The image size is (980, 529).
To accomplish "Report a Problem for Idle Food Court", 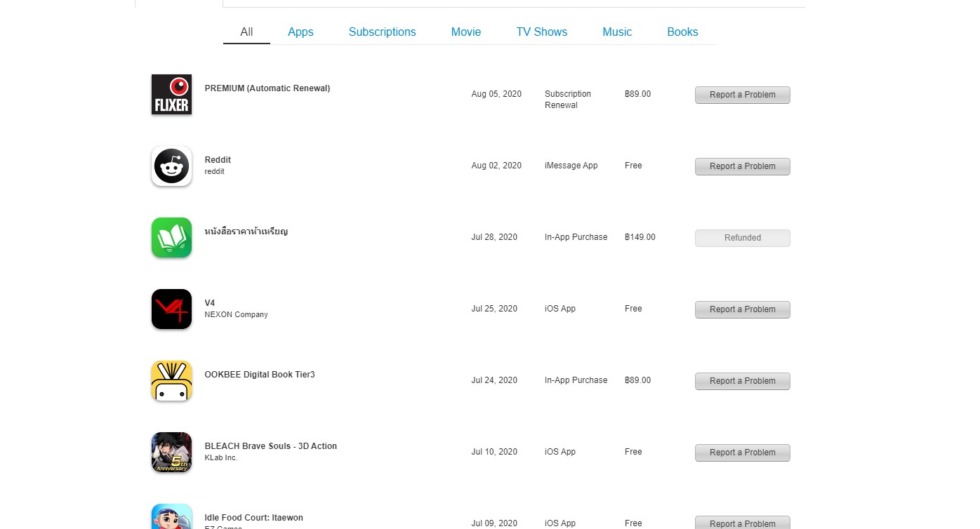I will tap(742, 523).
